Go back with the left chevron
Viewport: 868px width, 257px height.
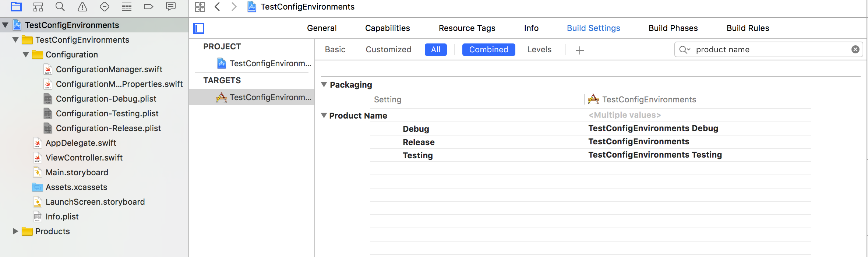[x=218, y=7]
